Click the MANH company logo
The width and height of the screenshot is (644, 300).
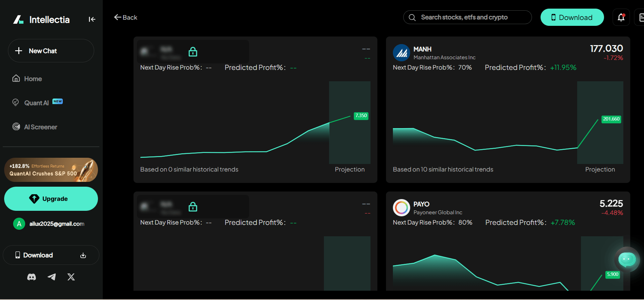click(x=401, y=53)
